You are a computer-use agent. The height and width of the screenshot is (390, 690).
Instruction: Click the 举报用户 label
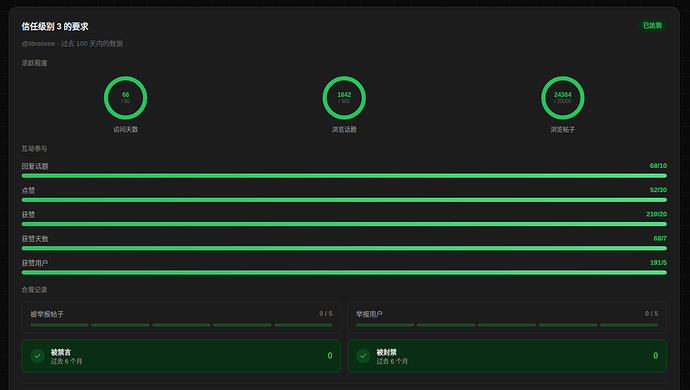369,314
